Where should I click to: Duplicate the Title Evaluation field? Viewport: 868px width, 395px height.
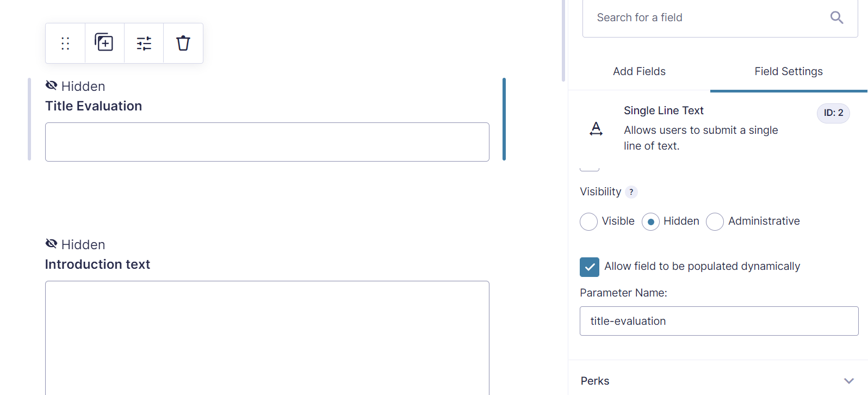tap(104, 43)
